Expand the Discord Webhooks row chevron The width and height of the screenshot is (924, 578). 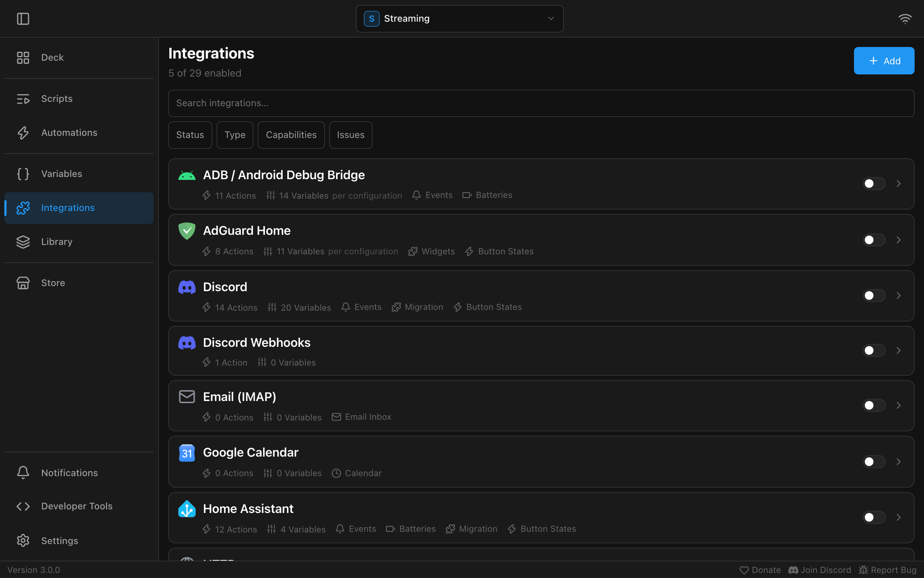tap(898, 350)
